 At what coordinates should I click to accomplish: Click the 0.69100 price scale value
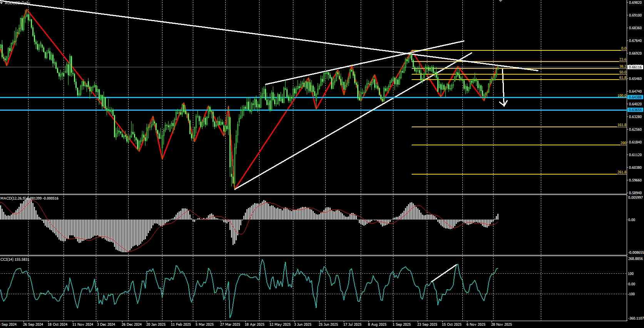coord(635,15)
